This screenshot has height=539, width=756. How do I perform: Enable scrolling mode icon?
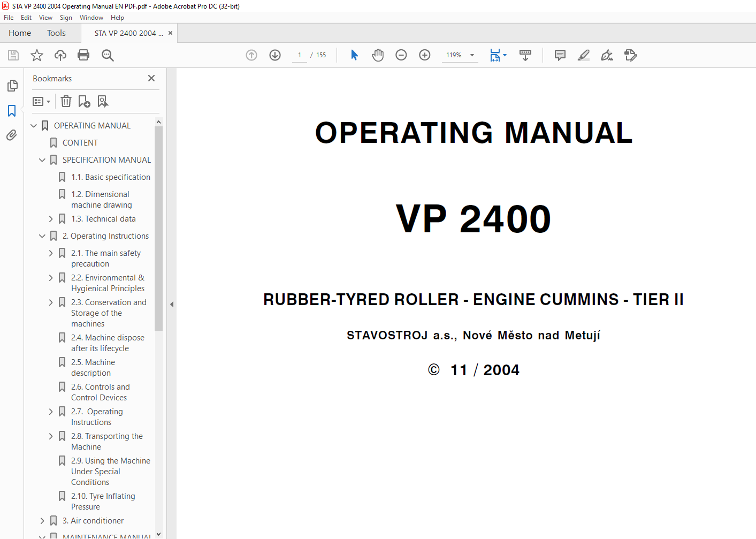point(525,55)
